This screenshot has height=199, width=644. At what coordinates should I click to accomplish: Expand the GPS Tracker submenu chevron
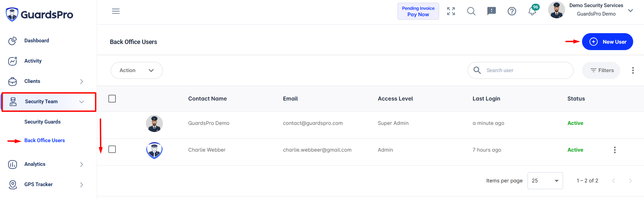point(82,185)
